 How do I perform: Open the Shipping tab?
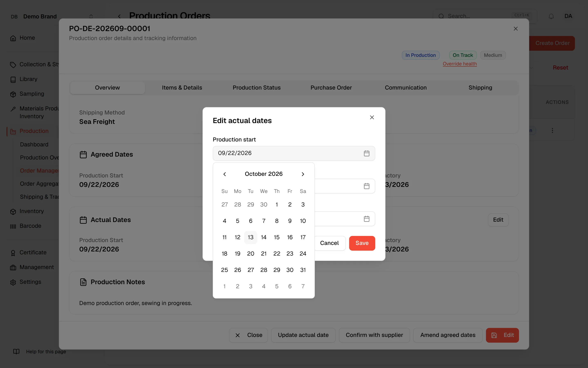pyautogui.click(x=480, y=88)
